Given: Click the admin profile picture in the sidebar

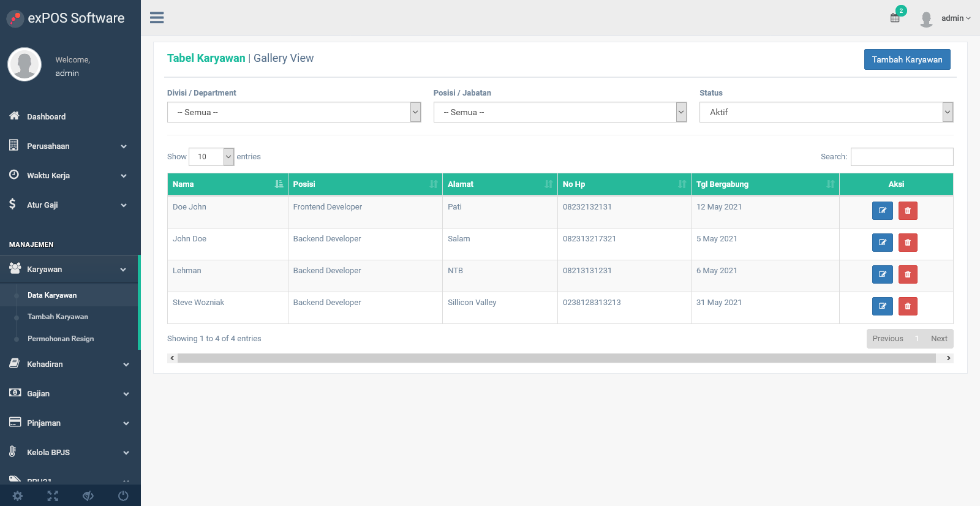Looking at the screenshot, I should click(24, 64).
